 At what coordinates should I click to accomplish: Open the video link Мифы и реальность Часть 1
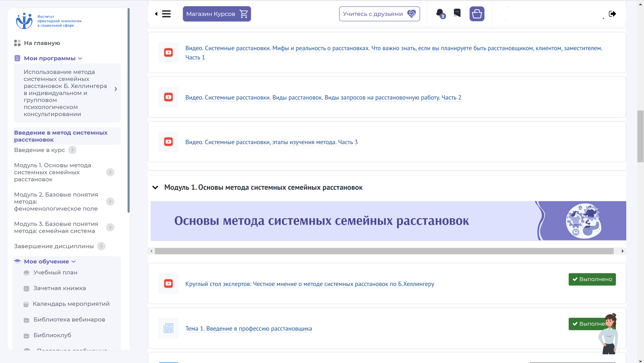pos(393,53)
